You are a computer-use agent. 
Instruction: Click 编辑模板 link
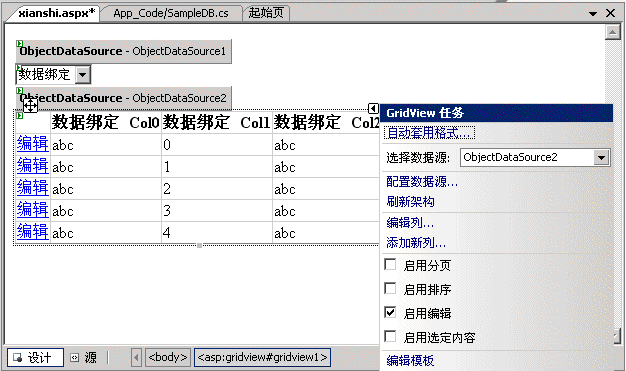[x=410, y=361]
